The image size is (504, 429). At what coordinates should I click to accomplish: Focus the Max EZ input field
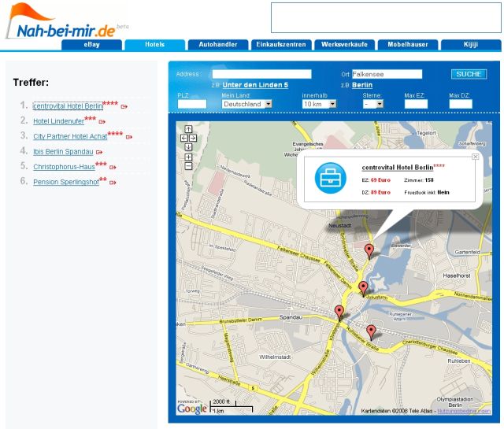tap(416, 104)
